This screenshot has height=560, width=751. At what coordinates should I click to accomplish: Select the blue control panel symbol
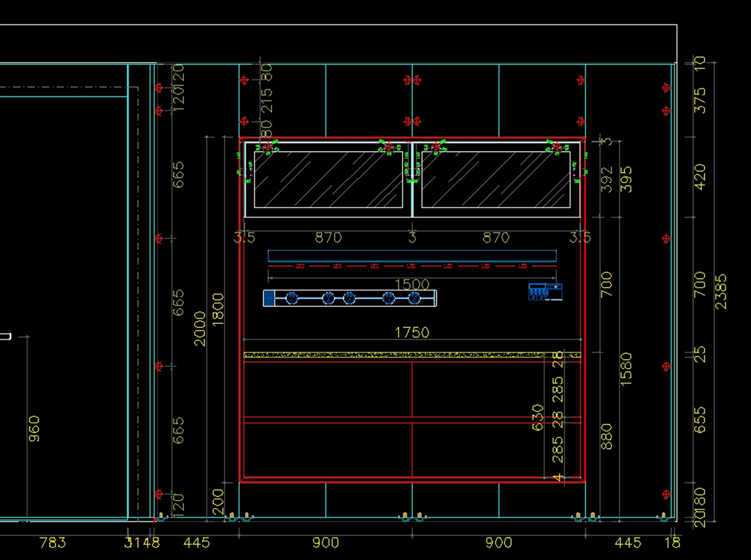point(545,292)
